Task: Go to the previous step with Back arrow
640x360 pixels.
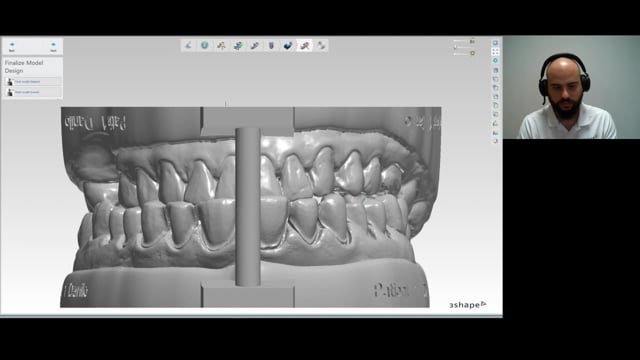Action: tap(12, 46)
